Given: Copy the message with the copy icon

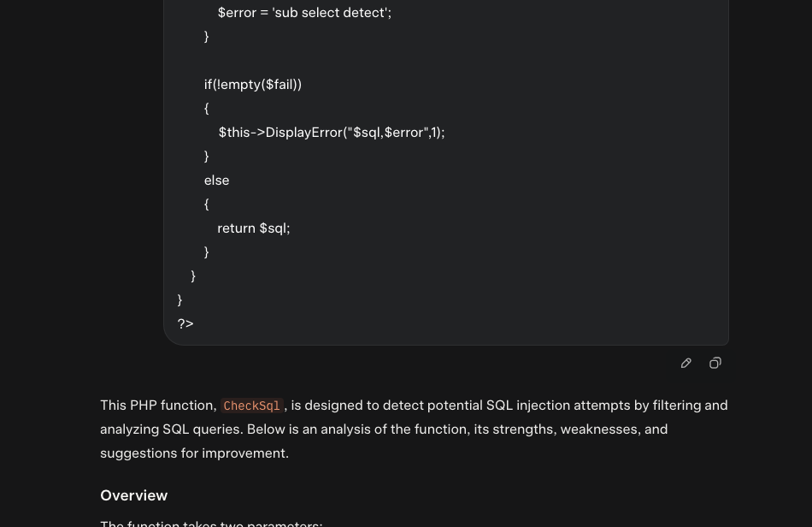Looking at the screenshot, I should [715, 364].
